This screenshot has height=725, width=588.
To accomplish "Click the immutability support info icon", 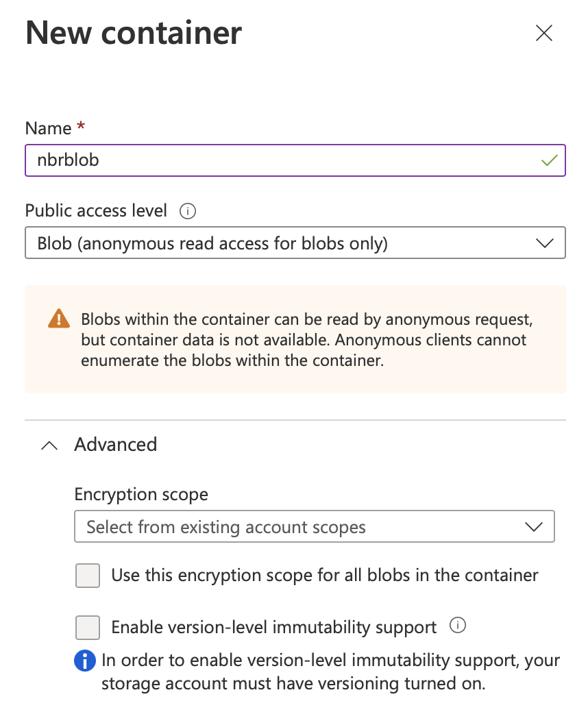I will [458, 626].
